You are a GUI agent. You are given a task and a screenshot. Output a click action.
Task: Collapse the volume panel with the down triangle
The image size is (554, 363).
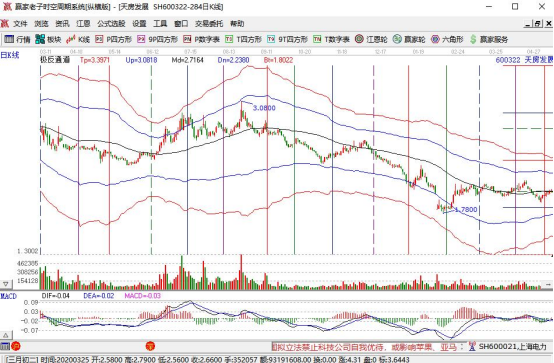(x=6, y=284)
